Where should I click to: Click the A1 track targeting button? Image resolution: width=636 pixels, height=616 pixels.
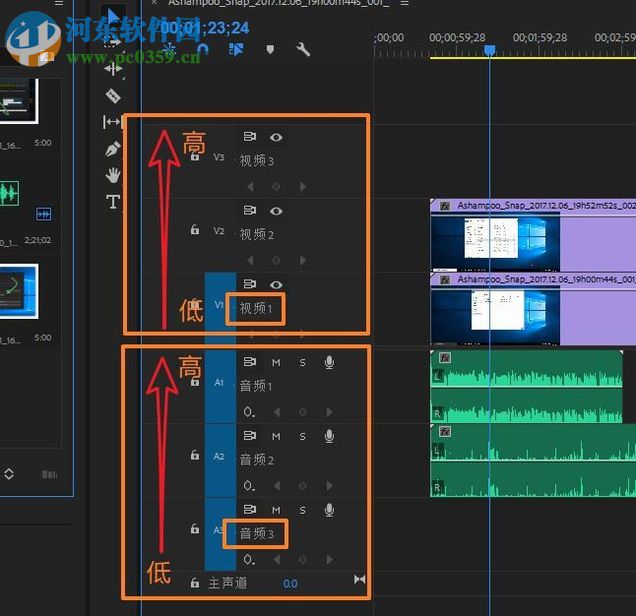tap(220, 382)
